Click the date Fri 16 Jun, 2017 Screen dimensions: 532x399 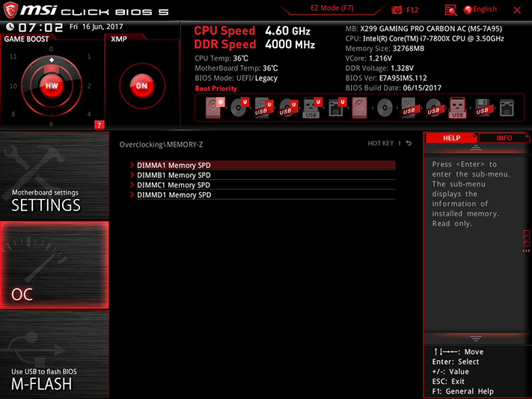96,26
